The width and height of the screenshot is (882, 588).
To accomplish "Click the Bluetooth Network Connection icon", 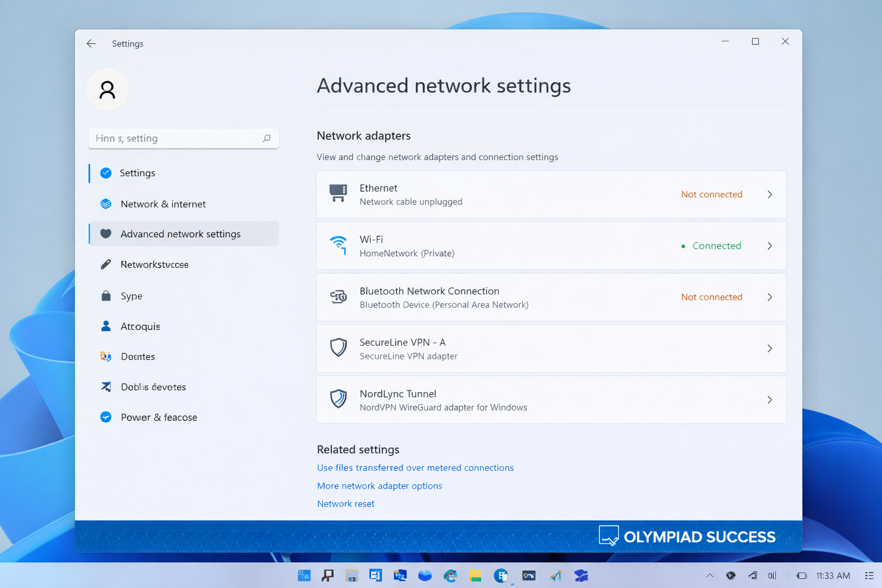I will (339, 297).
